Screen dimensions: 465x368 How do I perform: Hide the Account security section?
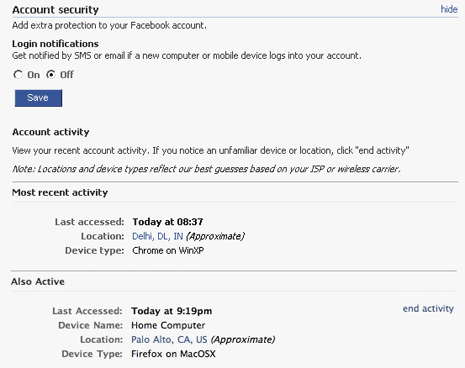[449, 9]
